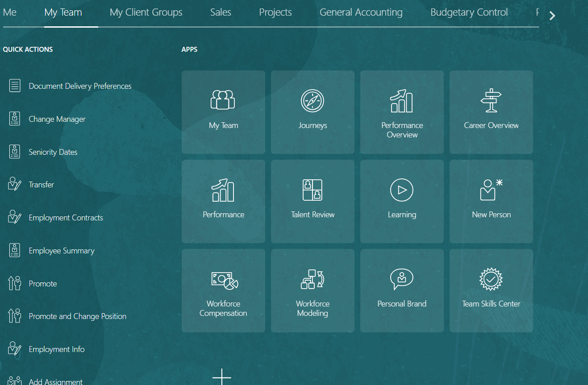588x385 pixels.
Task: Click the Change Manager badge icon
Action: pyautogui.click(x=15, y=119)
